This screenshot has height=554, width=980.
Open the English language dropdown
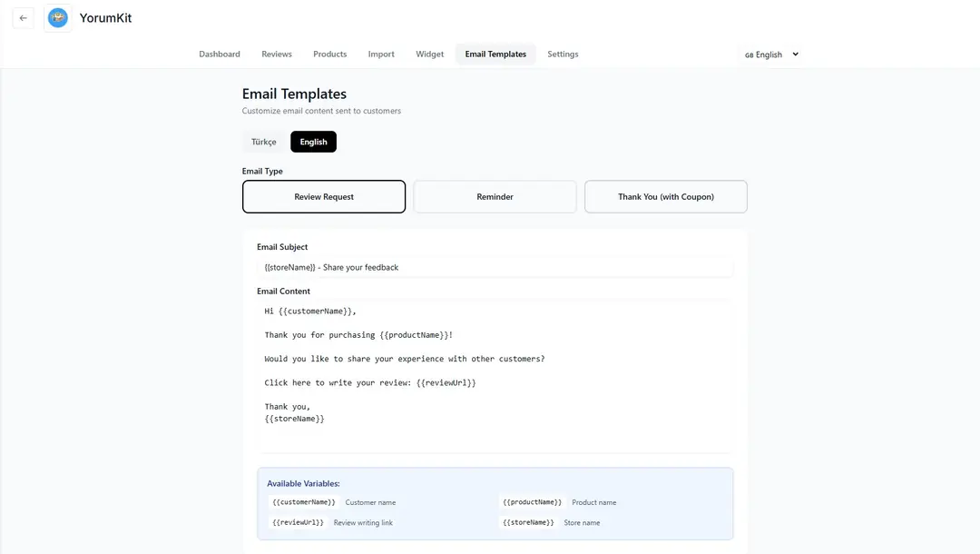pyautogui.click(x=771, y=54)
